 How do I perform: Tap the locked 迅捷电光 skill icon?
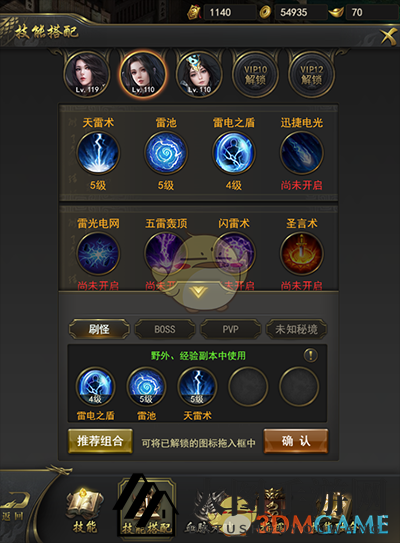(x=302, y=152)
